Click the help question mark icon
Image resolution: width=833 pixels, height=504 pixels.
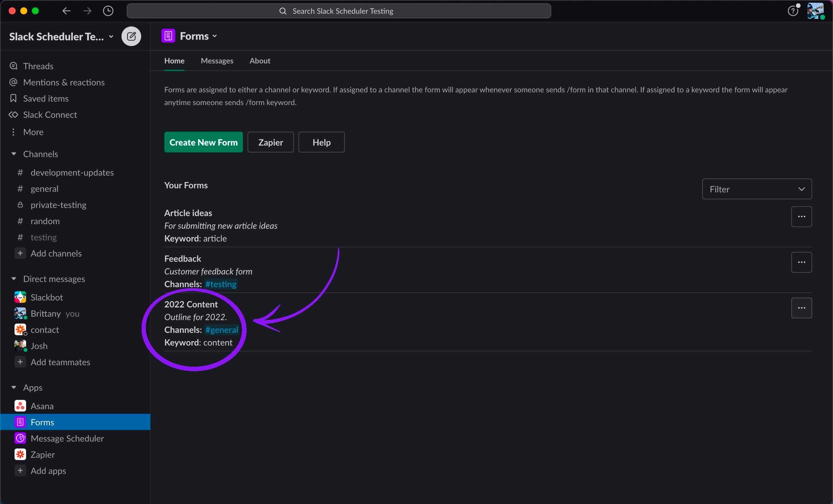(x=793, y=11)
